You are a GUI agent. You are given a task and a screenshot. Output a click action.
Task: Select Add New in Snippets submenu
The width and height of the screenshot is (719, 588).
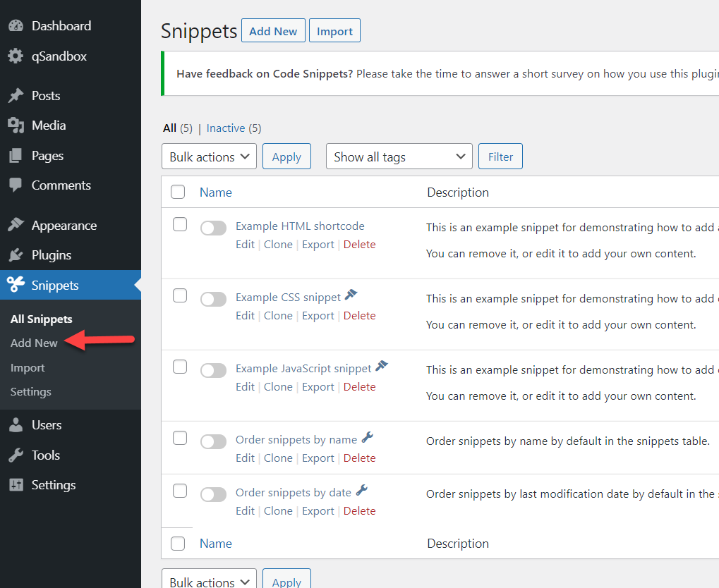coord(34,343)
